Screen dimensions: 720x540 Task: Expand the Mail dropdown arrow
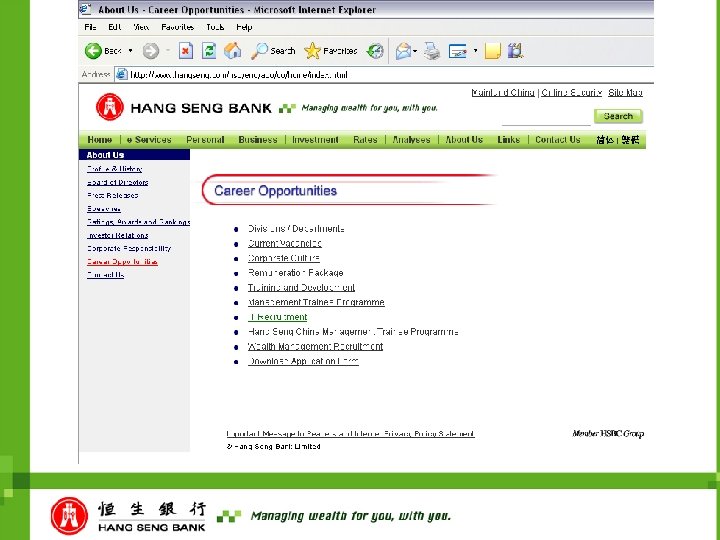point(415,51)
